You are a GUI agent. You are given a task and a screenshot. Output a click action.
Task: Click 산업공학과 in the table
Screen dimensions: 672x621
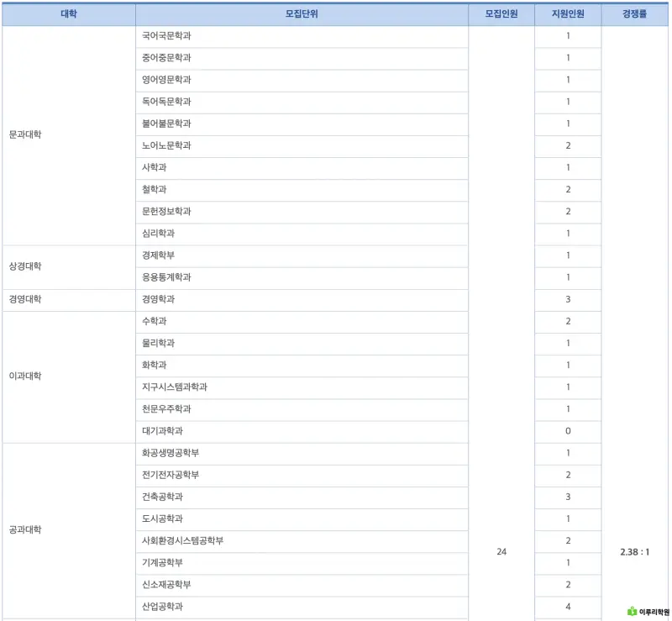point(162,607)
